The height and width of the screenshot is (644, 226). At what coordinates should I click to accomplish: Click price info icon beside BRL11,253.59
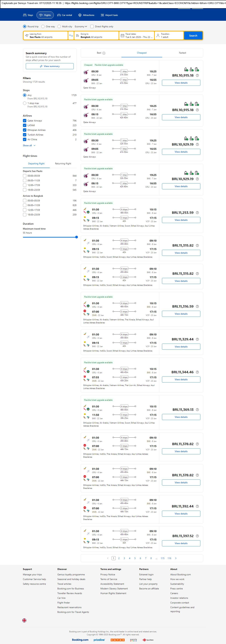pos(197,213)
